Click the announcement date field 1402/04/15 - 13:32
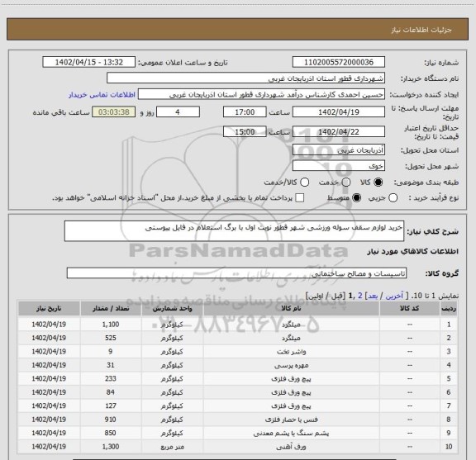 (88, 62)
